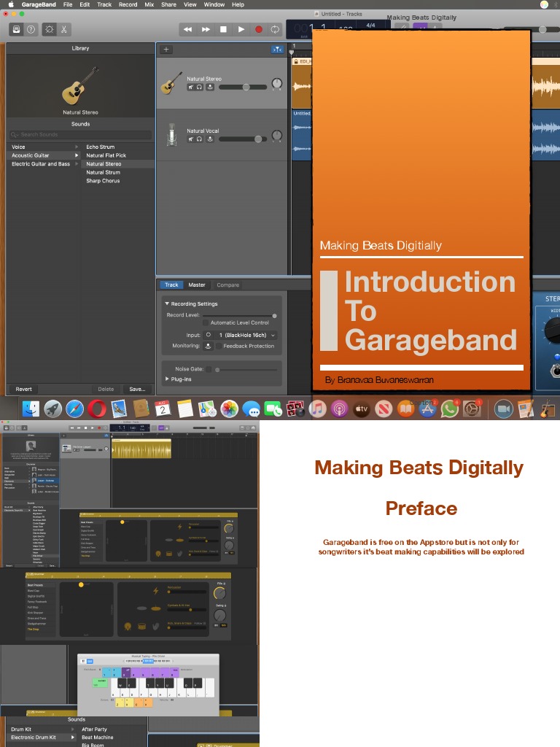Select the Natural Strum patch
The height and width of the screenshot is (747, 560).
[103, 172]
